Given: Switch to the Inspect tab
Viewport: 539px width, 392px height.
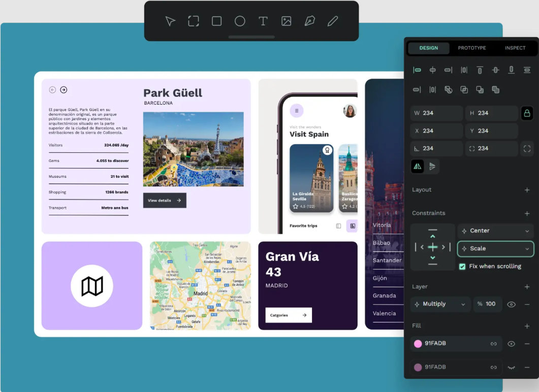Looking at the screenshot, I should (x=515, y=48).
